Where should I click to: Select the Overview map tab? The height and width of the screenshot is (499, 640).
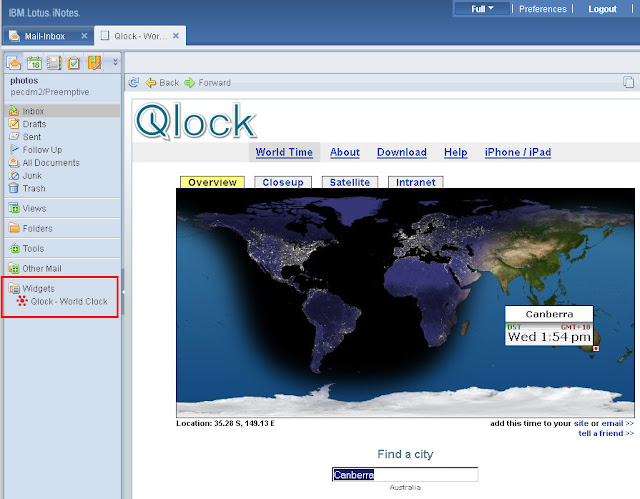point(212,182)
